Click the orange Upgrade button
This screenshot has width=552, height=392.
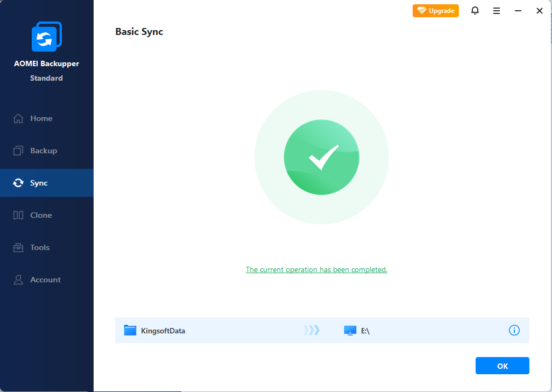[x=435, y=11]
